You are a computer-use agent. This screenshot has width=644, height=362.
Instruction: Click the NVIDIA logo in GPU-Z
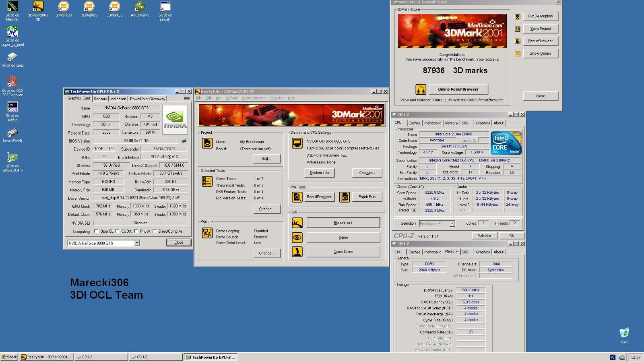[x=175, y=120]
